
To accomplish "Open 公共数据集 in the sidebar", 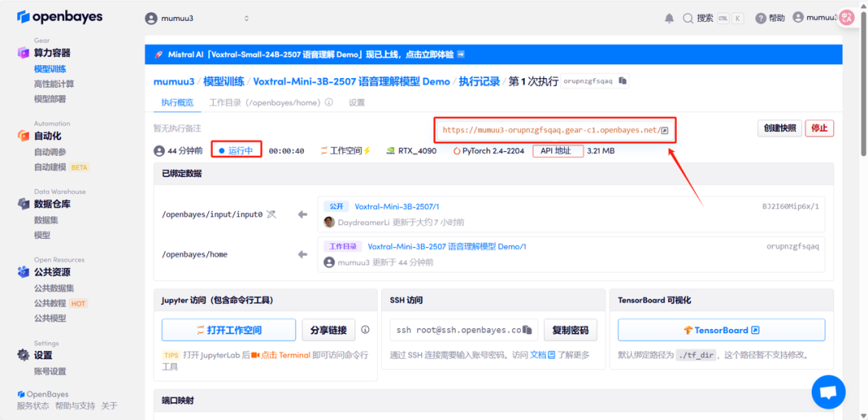I will point(54,288).
